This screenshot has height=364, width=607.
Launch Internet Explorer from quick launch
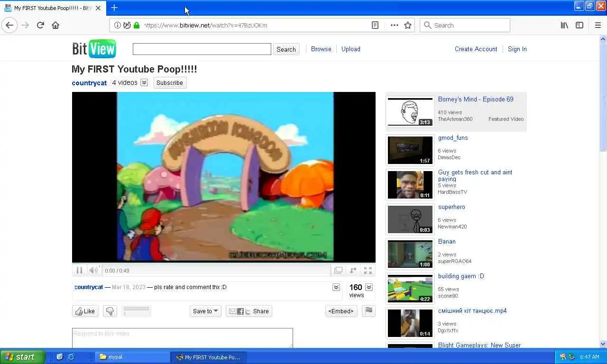click(71, 357)
